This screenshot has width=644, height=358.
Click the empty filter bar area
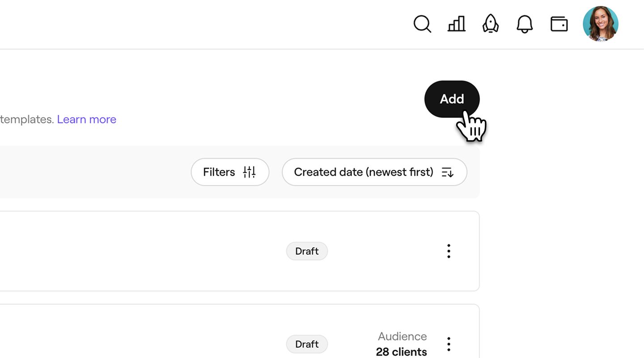[x=89, y=172]
